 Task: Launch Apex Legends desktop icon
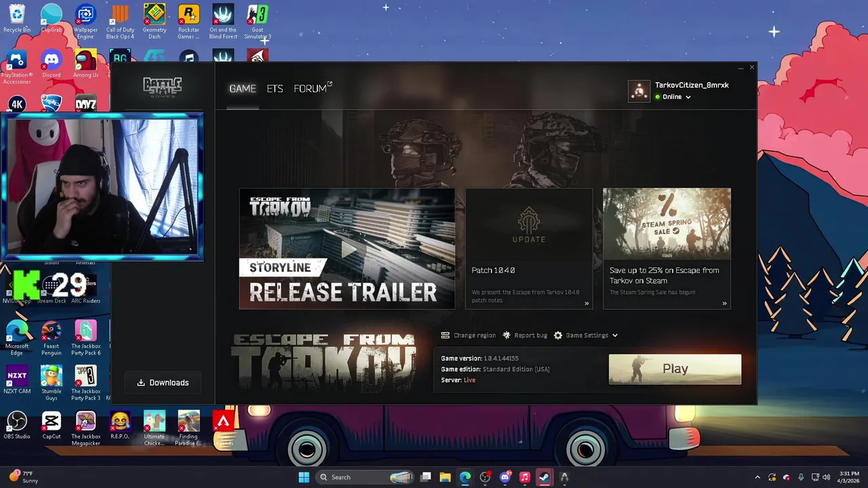click(223, 428)
